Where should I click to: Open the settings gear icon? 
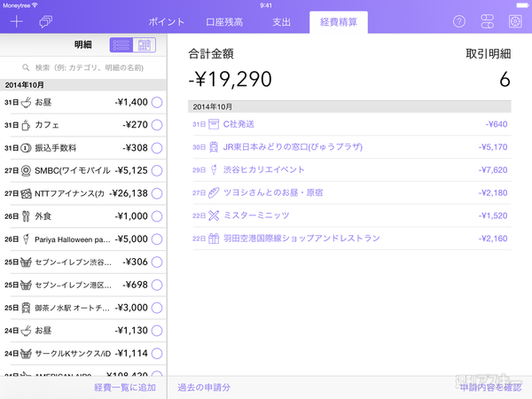tap(515, 21)
